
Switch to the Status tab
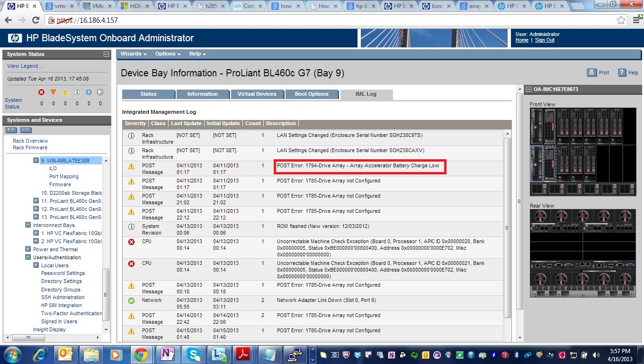(148, 94)
